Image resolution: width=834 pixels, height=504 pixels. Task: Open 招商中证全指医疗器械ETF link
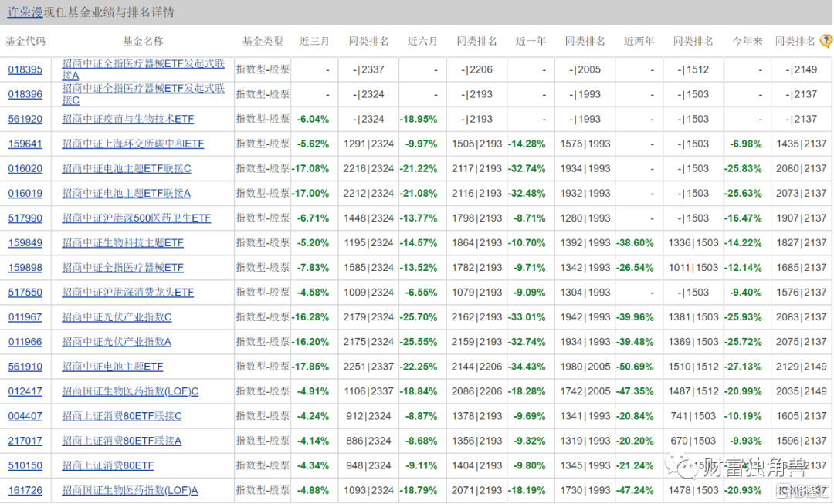point(123,267)
